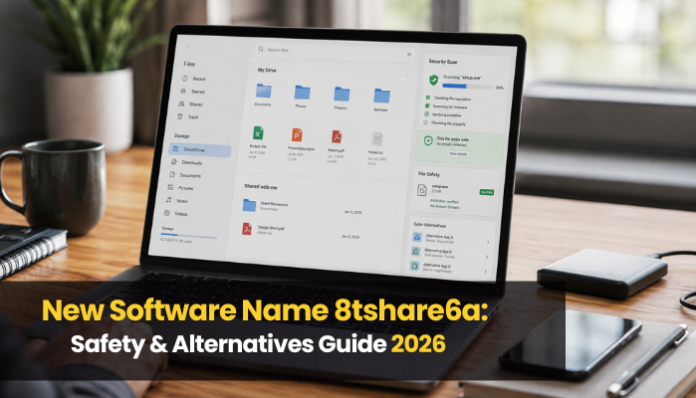
Task: Expand the Design Brief.pdf row chevron
Action: pos(392,240)
